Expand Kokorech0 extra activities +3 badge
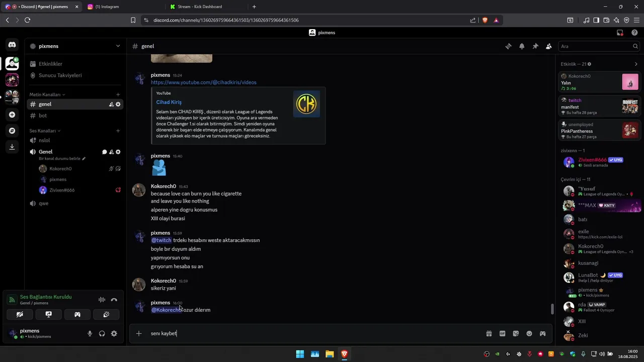The width and height of the screenshot is (644, 362). point(631,252)
